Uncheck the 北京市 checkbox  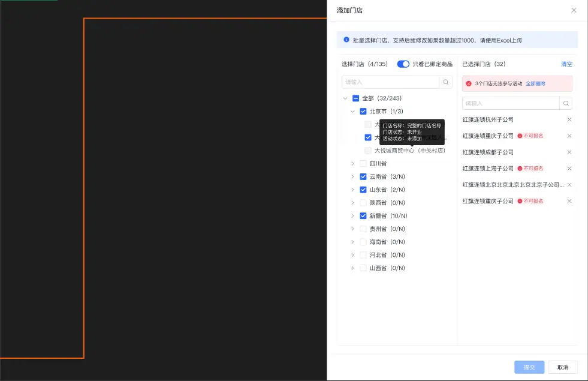tap(363, 112)
